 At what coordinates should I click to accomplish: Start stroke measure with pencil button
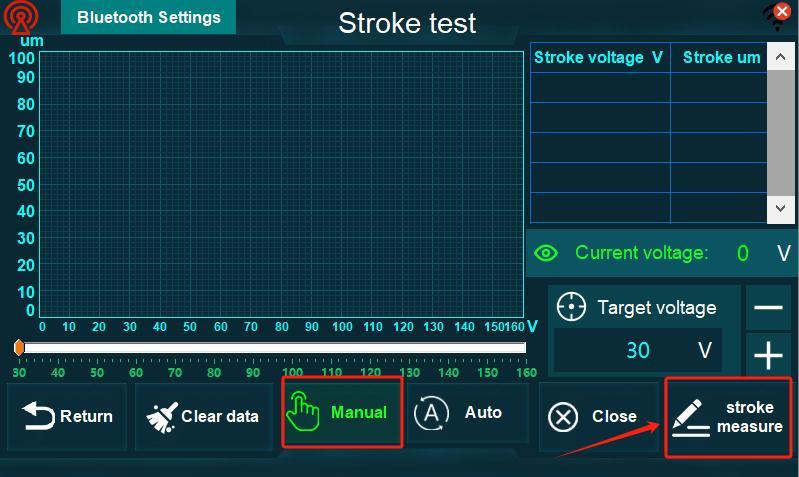point(729,417)
